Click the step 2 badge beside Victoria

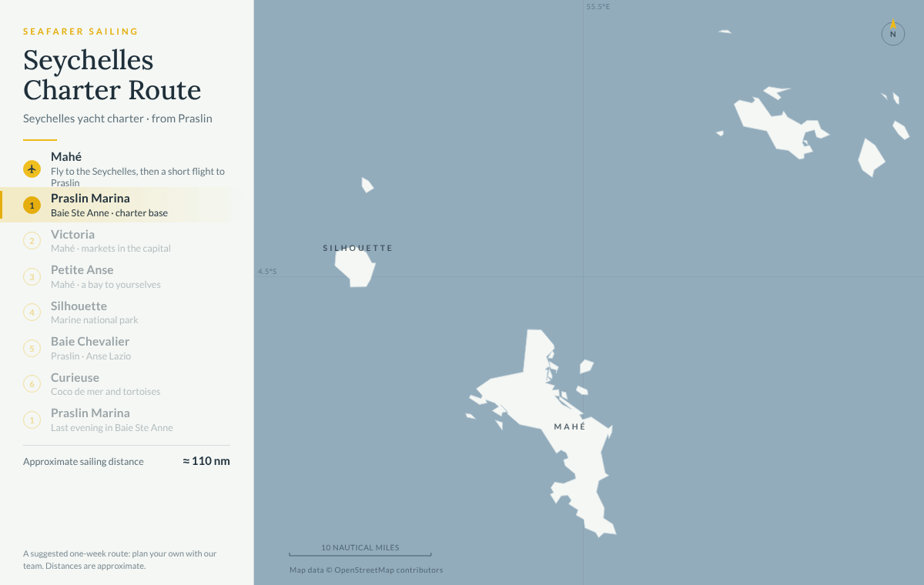pos(32,241)
